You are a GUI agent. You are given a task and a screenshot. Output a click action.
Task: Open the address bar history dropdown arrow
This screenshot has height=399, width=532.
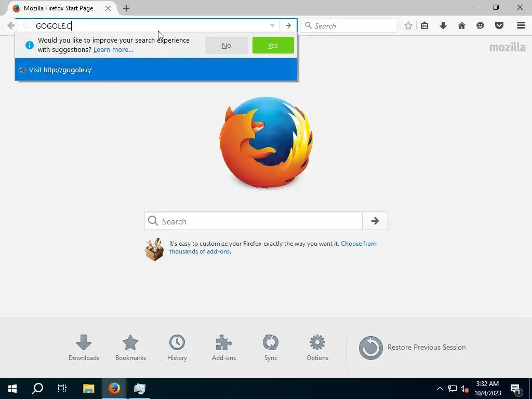(272, 26)
